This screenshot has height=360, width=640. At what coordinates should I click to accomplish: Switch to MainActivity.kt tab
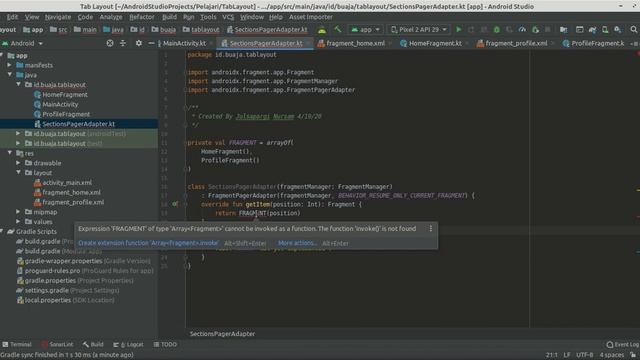click(184, 43)
